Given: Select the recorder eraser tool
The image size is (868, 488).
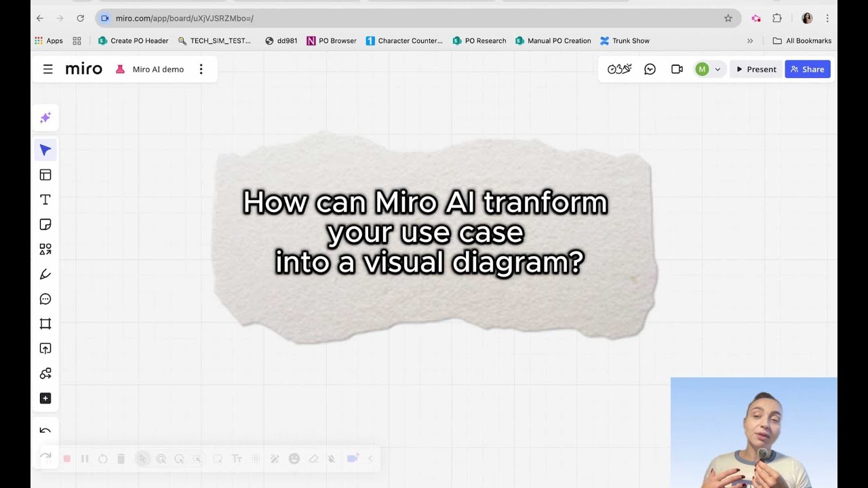Looking at the screenshot, I should (313, 459).
